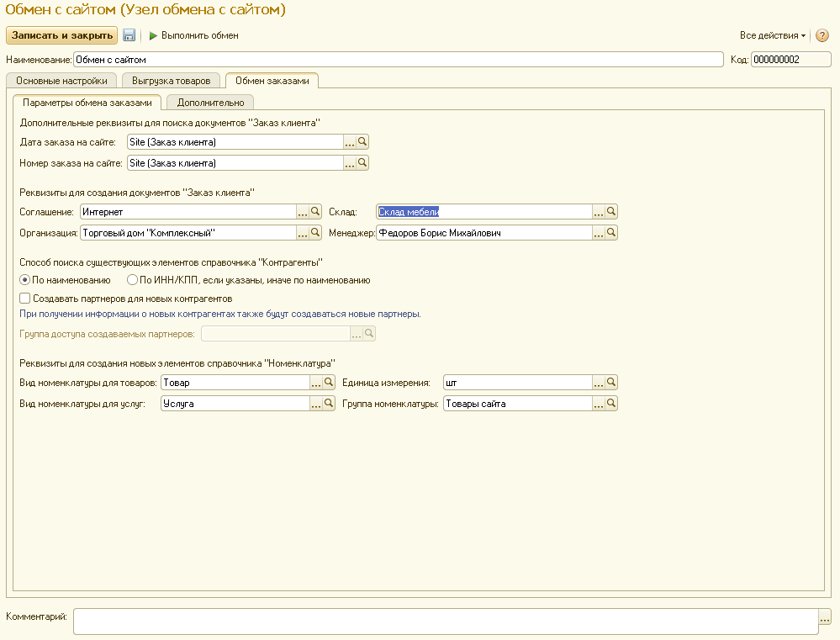Open the Дополнительно sub-tab
The width and height of the screenshot is (840, 640).
(210, 103)
